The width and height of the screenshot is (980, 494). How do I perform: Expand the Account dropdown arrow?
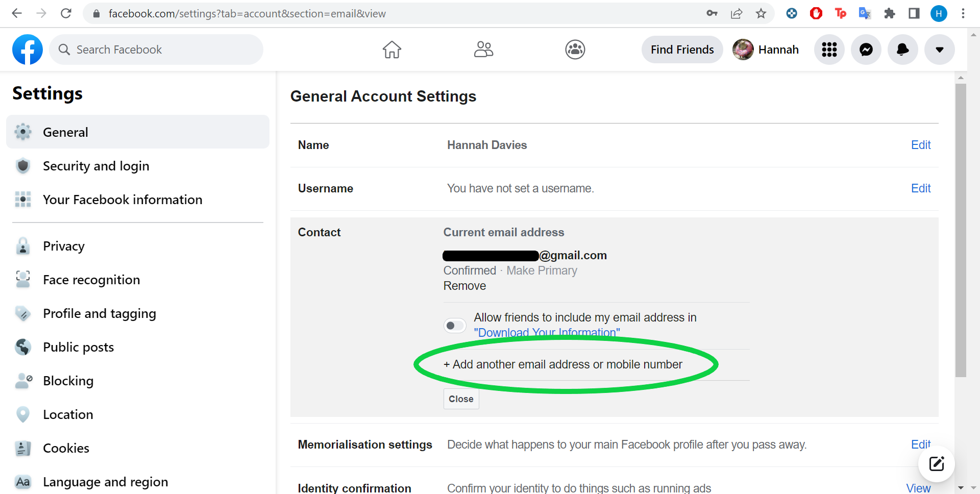(x=940, y=50)
